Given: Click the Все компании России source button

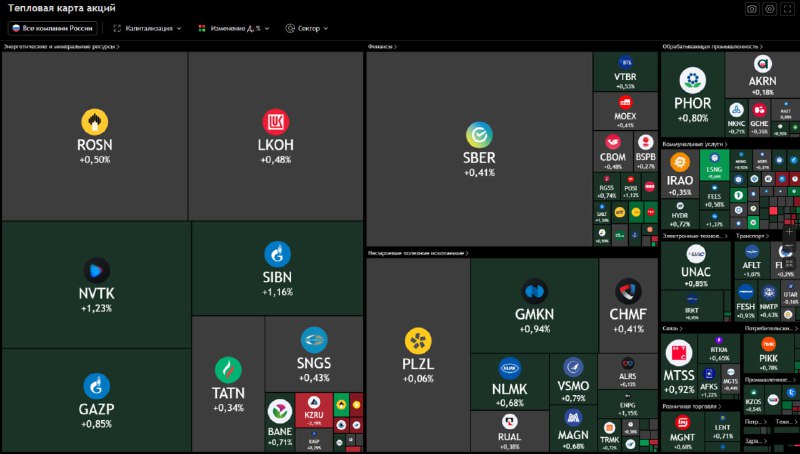Looking at the screenshot, I should coord(53,29).
